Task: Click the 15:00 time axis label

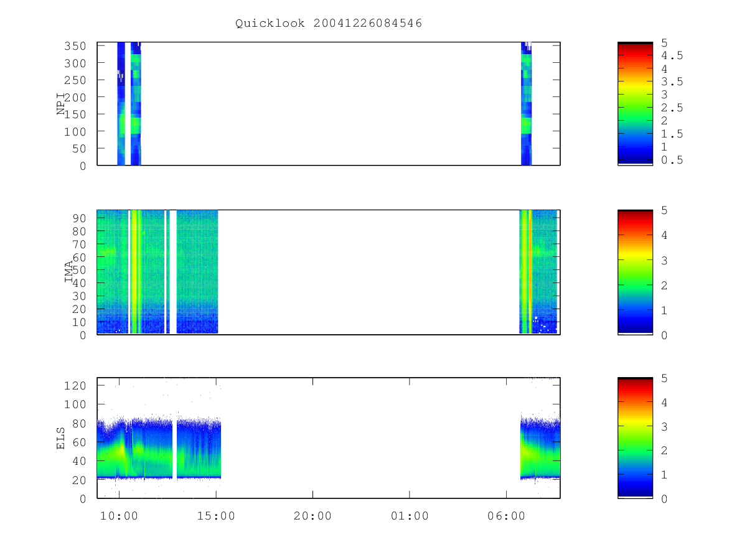Action: [x=215, y=516]
